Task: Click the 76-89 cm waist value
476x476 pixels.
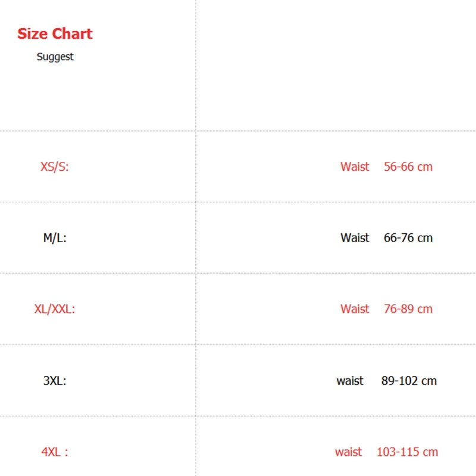Action: [408, 309]
